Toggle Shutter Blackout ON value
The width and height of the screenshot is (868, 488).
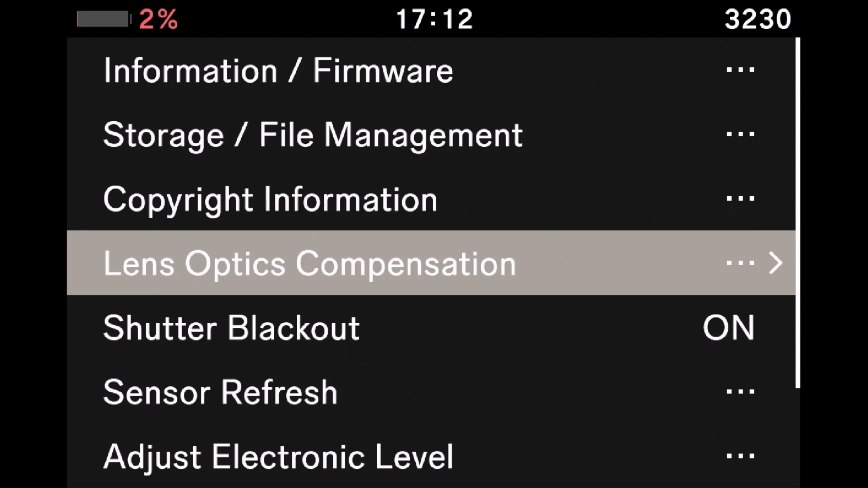(x=729, y=327)
